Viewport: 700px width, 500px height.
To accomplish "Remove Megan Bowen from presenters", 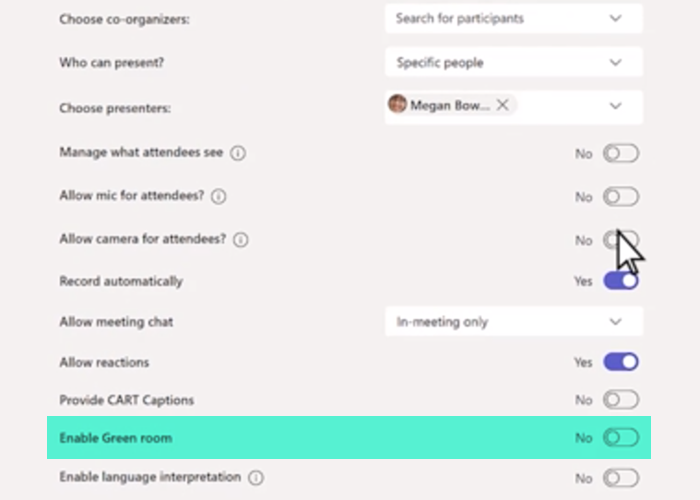I will pos(502,105).
